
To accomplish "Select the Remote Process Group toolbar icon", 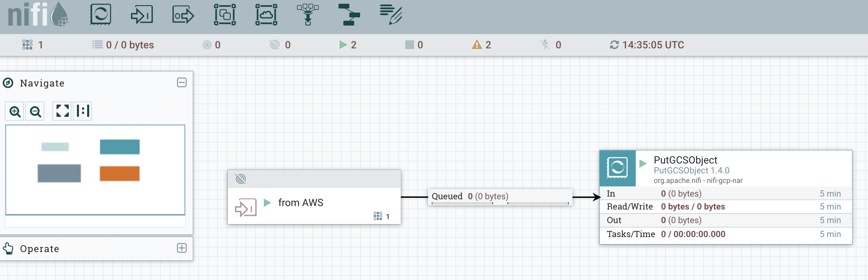I will (266, 15).
